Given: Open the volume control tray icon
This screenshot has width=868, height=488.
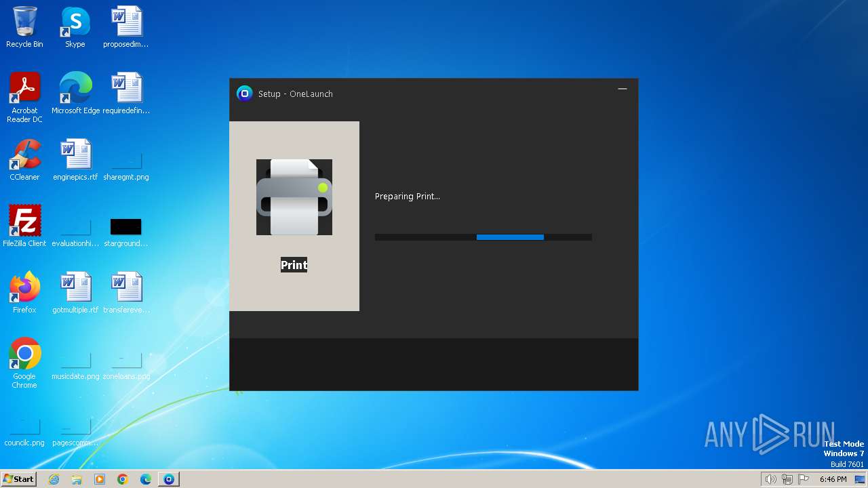Looking at the screenshot, I should (770, 479).
